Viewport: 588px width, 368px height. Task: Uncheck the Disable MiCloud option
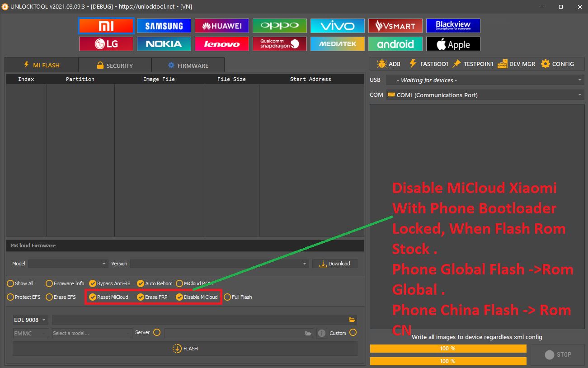point(197,297)
